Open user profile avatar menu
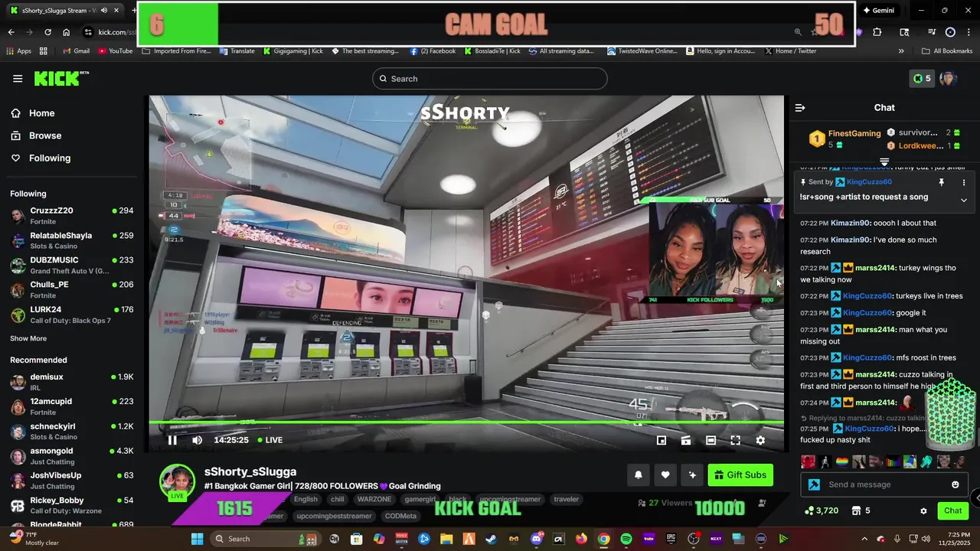 949,79
